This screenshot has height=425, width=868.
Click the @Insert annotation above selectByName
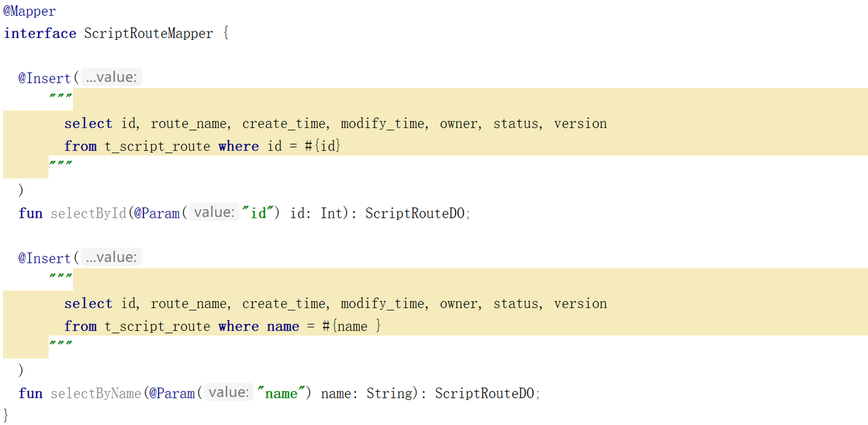pos(45,258)
